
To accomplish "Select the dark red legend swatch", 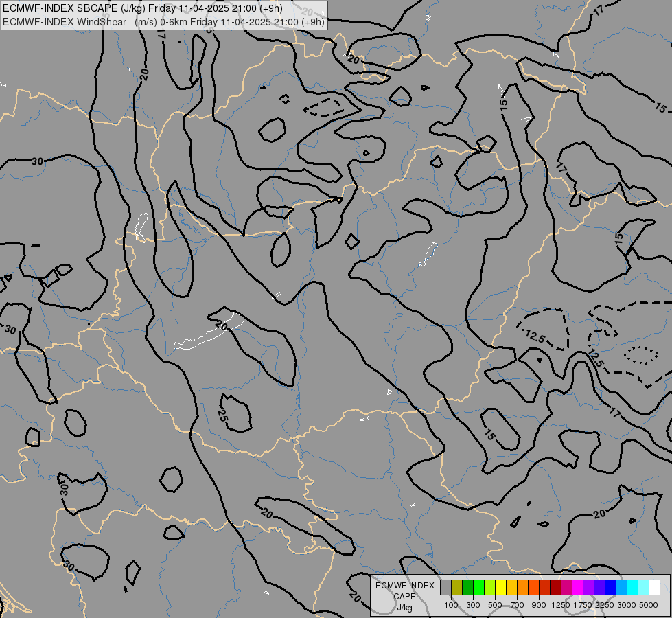I will point(556,588).
